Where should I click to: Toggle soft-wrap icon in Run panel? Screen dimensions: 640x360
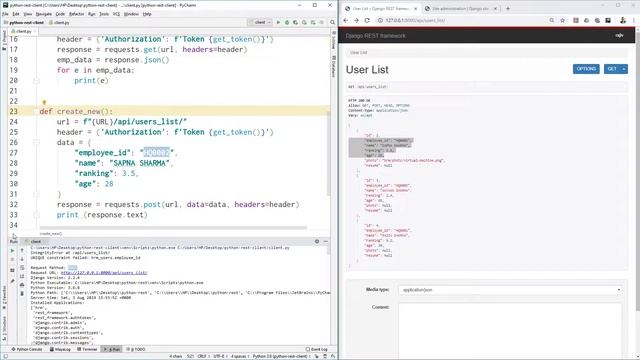(22, 268)
